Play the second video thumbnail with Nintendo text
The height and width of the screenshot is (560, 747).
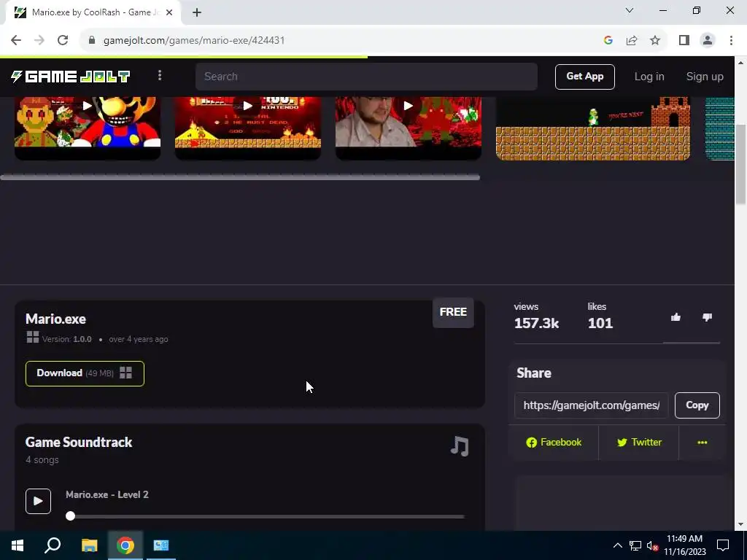pyautogui.click(x=248, y=106)
